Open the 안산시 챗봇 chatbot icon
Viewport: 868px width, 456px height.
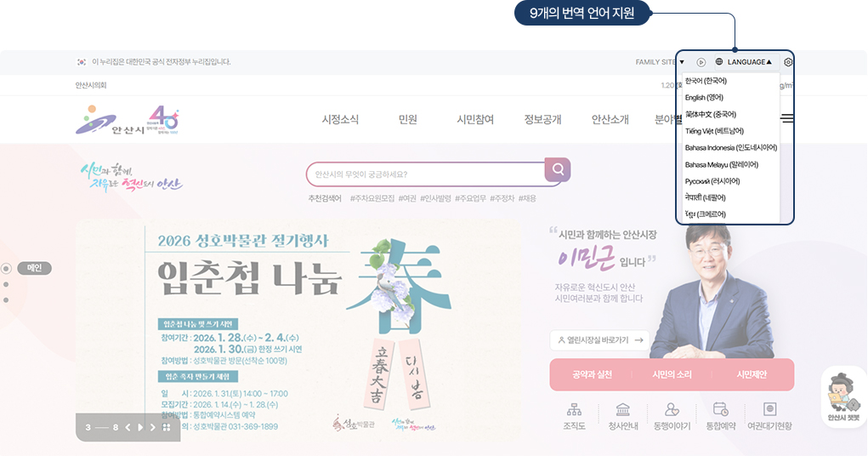click(x=843, y=397)
